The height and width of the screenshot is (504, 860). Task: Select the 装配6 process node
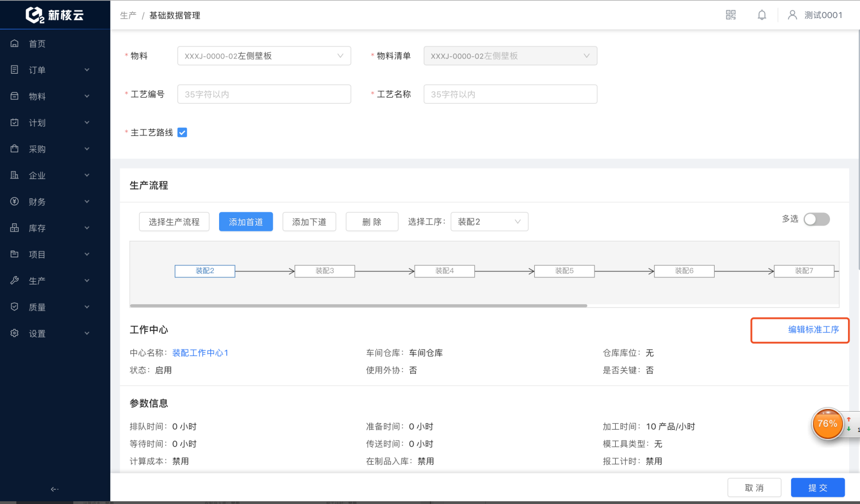684,271
